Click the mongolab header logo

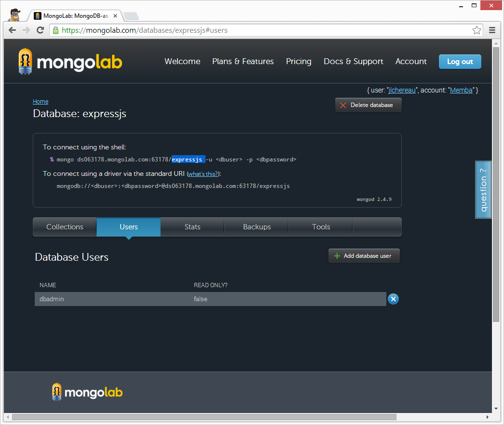click(x=70, y=62)
